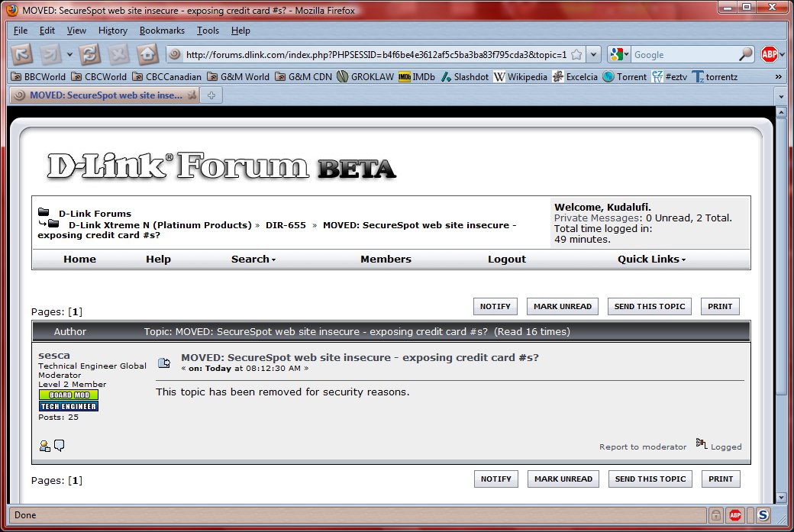The image size is (794, 532).
Task: Click the status bar padlock icon
Action: point(715,515)
